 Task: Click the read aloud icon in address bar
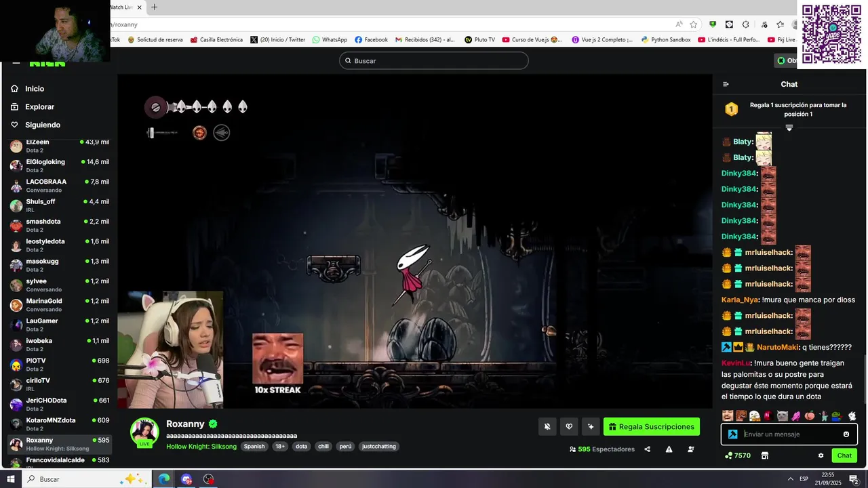(679, 24)
